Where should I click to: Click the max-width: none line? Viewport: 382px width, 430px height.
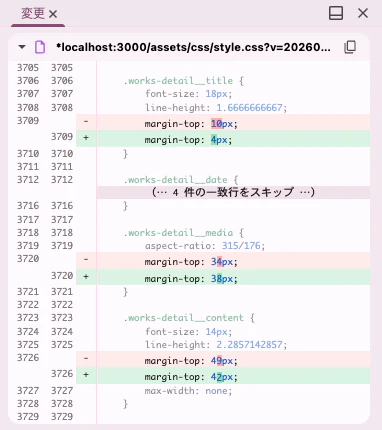[x=189, y=391]
